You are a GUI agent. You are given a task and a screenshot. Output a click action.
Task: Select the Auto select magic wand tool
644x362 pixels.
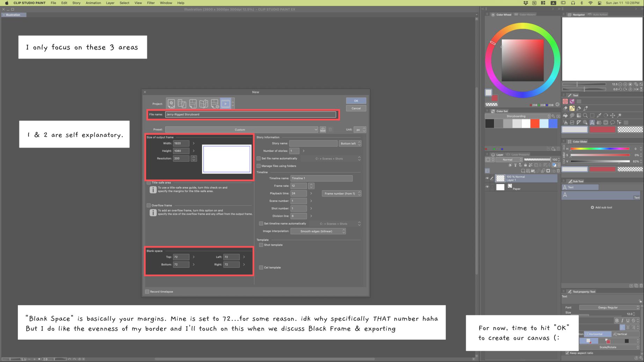coord(620,115)
